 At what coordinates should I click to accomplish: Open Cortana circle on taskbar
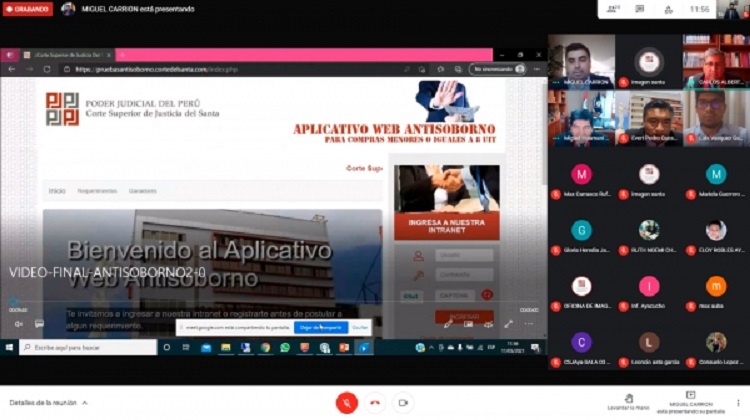coord(166,348)
